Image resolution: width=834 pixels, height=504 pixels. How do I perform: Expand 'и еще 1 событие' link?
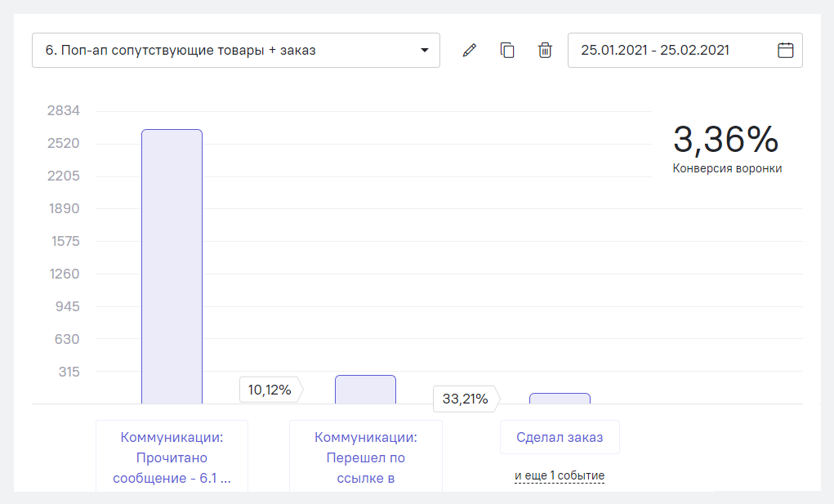tap(560, 475)
